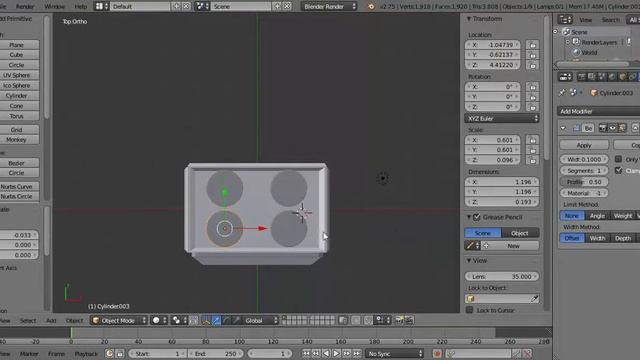This screenshot has width=640, height=360.
Task: Toggle the Grease Pencil checkbox
Action: pyautogui.click(x=476, y=217)
